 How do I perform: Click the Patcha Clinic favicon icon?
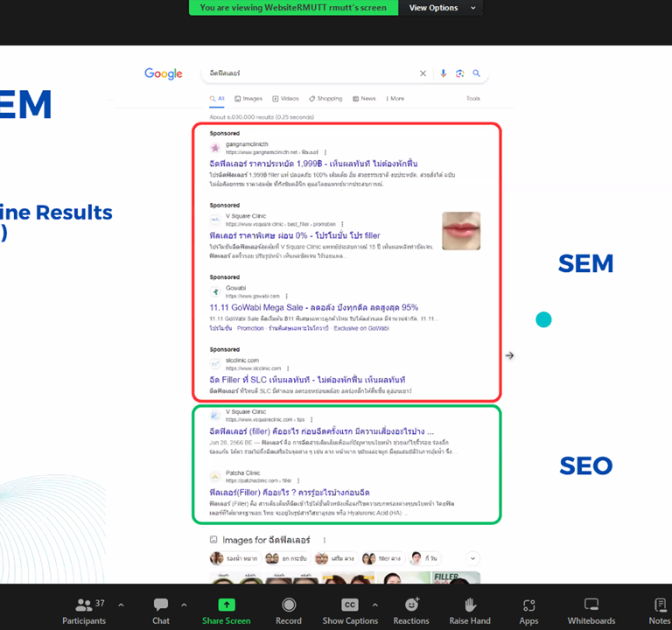click(214, 477)
